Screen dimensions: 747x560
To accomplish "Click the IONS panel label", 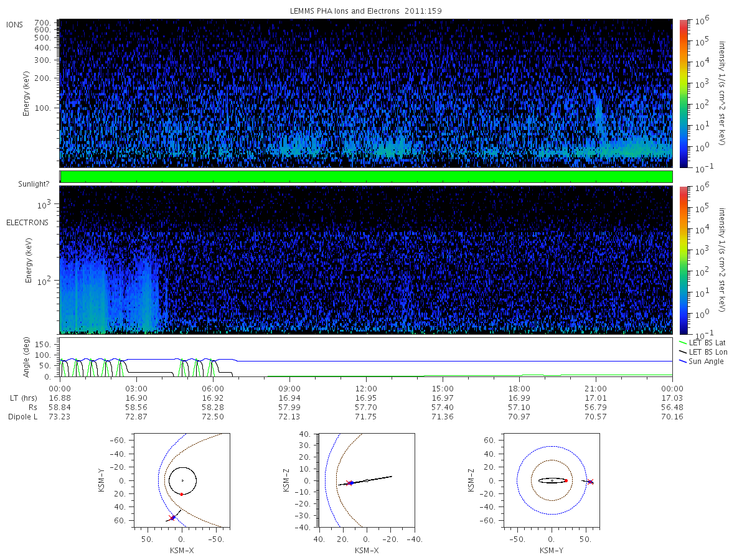I will click(15, 24).
